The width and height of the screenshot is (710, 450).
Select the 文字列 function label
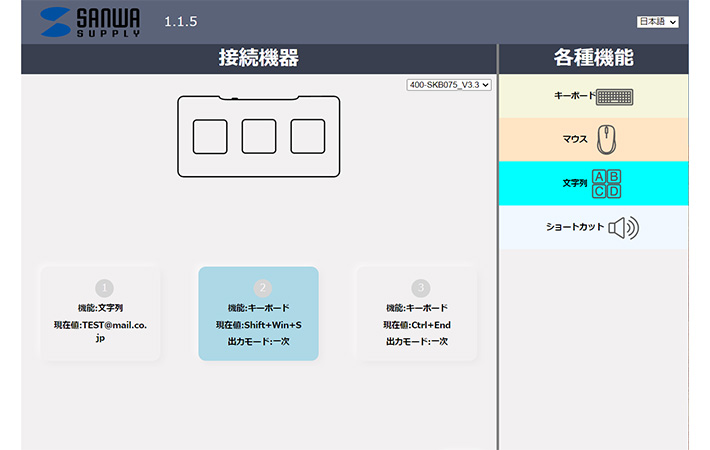point(575,184)
